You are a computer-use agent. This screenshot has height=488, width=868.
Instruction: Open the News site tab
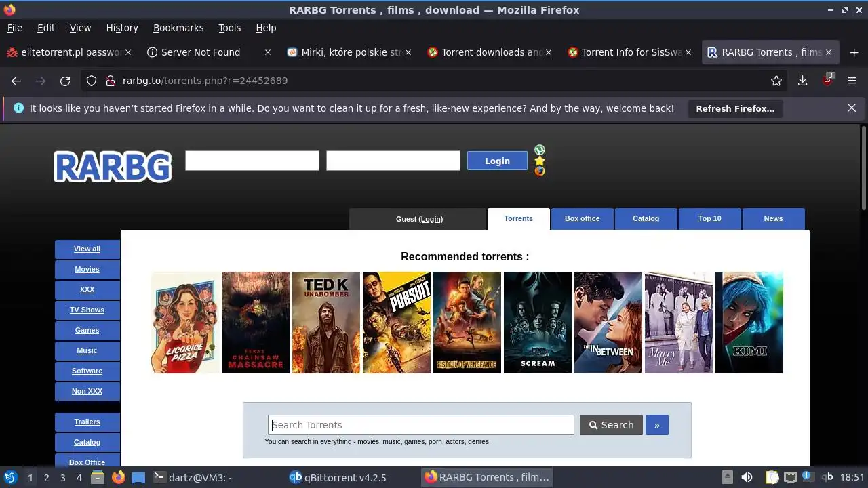(x=773, y=218)
